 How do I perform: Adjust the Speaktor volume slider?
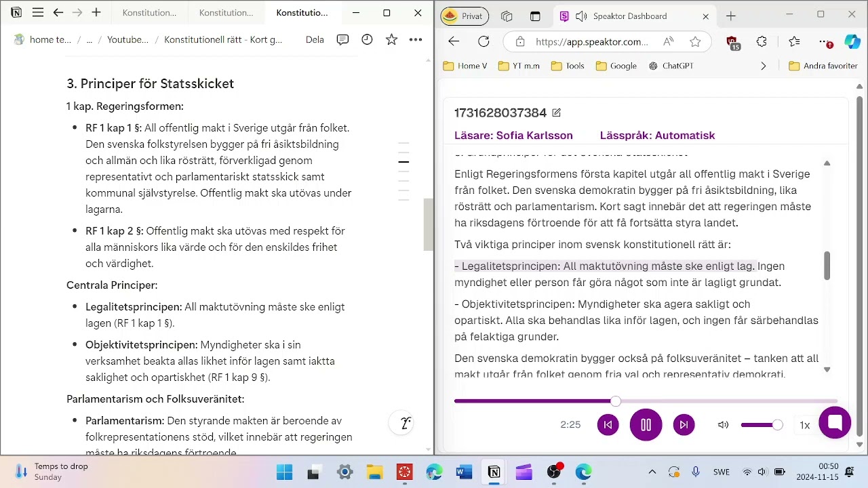[762, 425]
